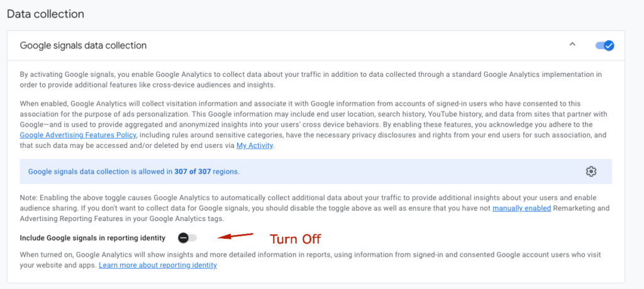Follow the My Activity link
The width and height of the screenshot is (644, 289).
255,145
